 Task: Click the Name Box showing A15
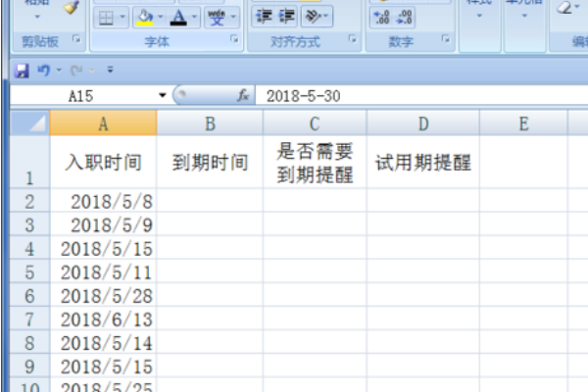[x=81, y=96]
